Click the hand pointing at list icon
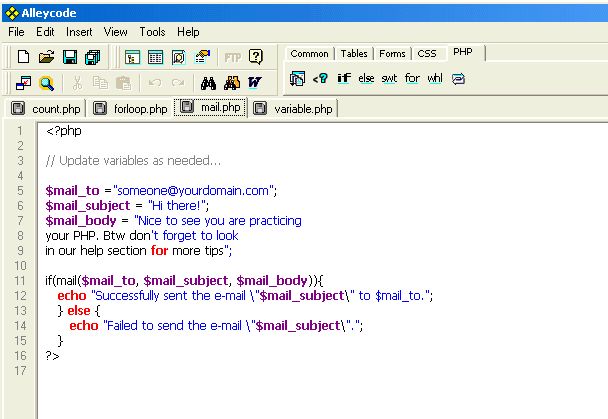This screenshot has height=419, width=608. 202,57
